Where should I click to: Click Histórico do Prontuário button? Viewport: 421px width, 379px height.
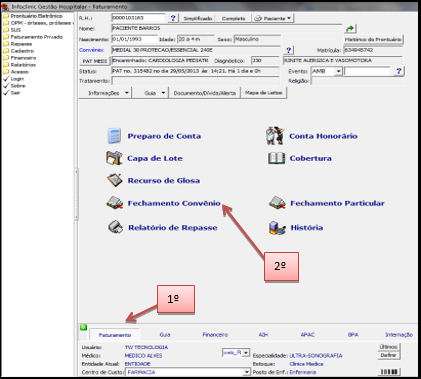(373, 40)
